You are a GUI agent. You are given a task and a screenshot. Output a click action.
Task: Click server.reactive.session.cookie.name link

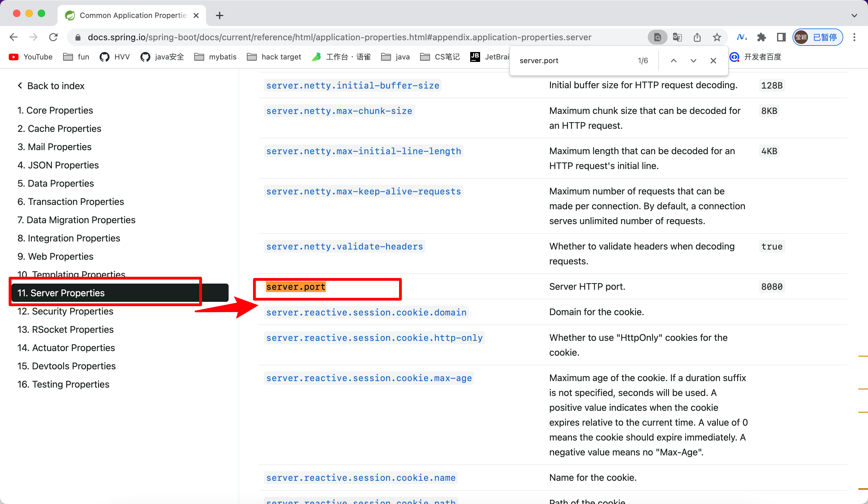(x=361, y=478)
